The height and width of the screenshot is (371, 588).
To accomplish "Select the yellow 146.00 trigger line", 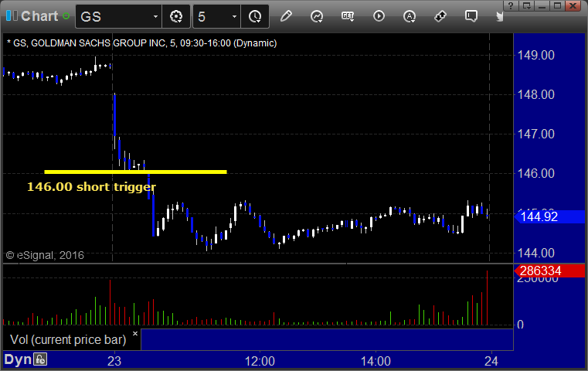I will (x=135, y=172).
